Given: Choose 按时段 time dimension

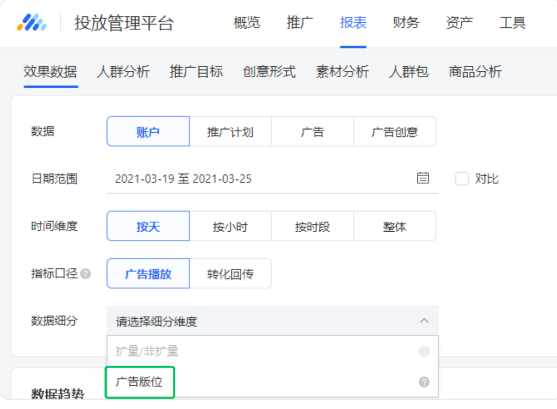Looking at the screenshot, I should (x=312, y=226).
